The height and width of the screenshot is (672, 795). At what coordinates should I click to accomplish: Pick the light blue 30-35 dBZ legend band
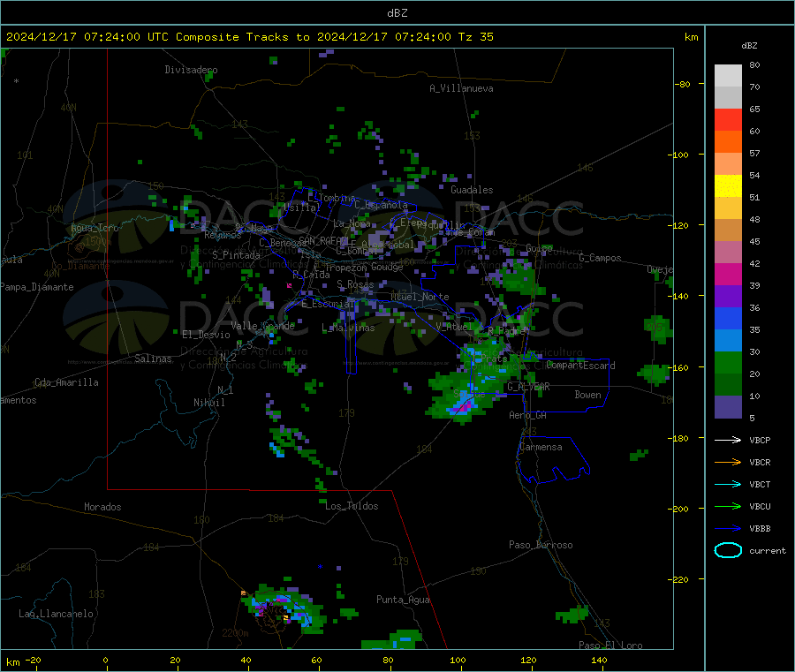[728, 341]
